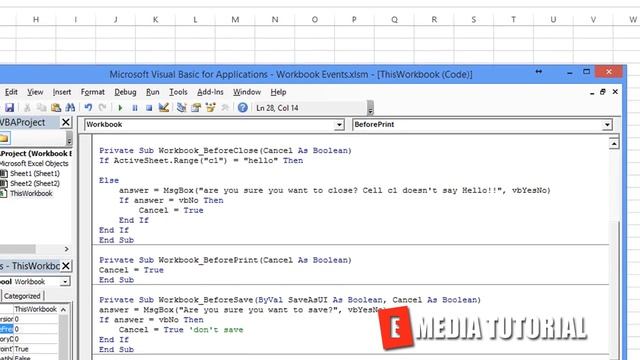
Task: Click the Redo arrow icon
Action: [102, 108]
